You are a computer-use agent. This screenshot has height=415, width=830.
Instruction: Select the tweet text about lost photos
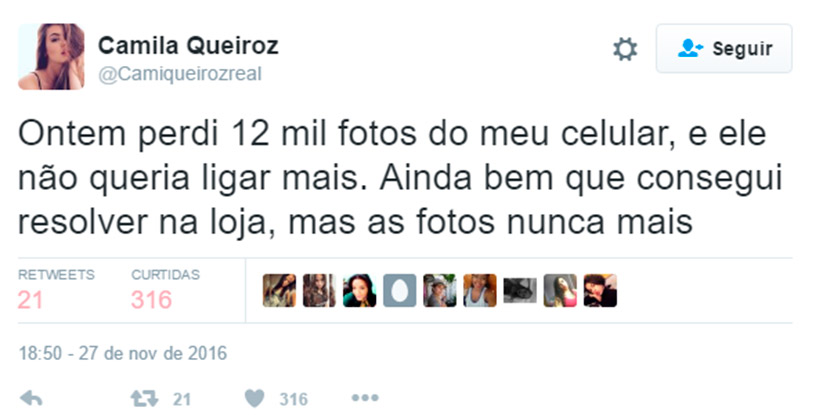pyautogui.click(x=400, y=178)
